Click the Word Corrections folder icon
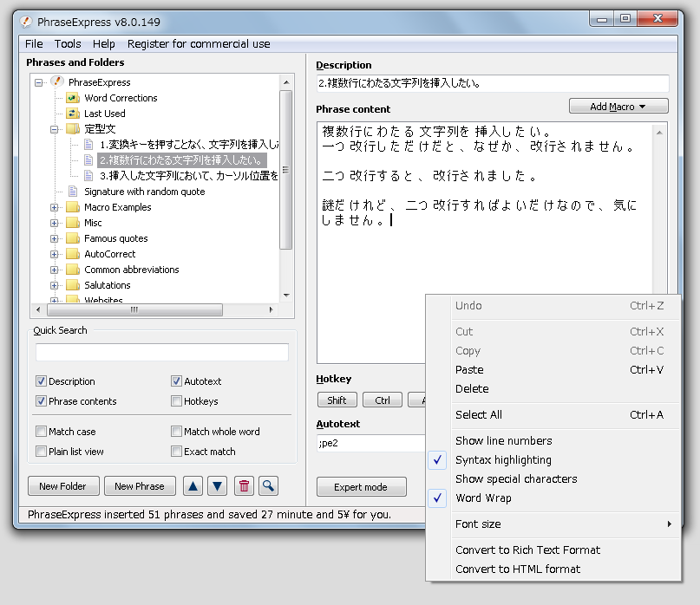 pyautogui.click(x=72, y=98)
